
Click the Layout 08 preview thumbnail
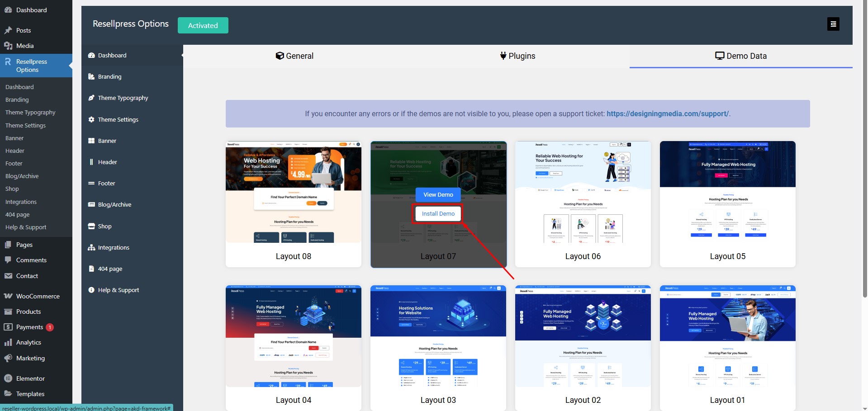293,193
